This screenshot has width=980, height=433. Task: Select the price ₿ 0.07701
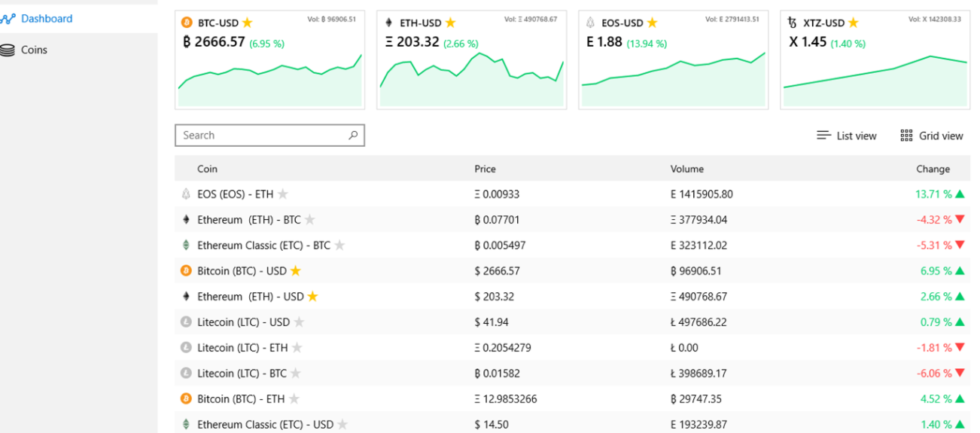[497, 220]
